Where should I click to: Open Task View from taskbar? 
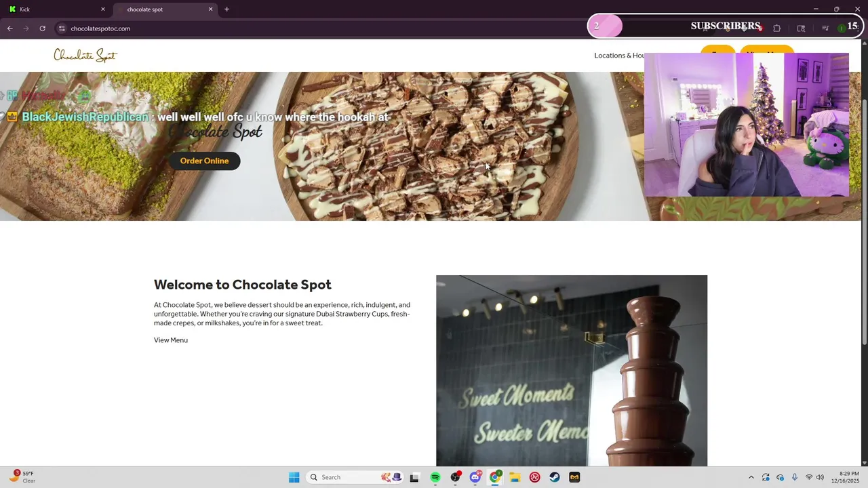[414, 477]
